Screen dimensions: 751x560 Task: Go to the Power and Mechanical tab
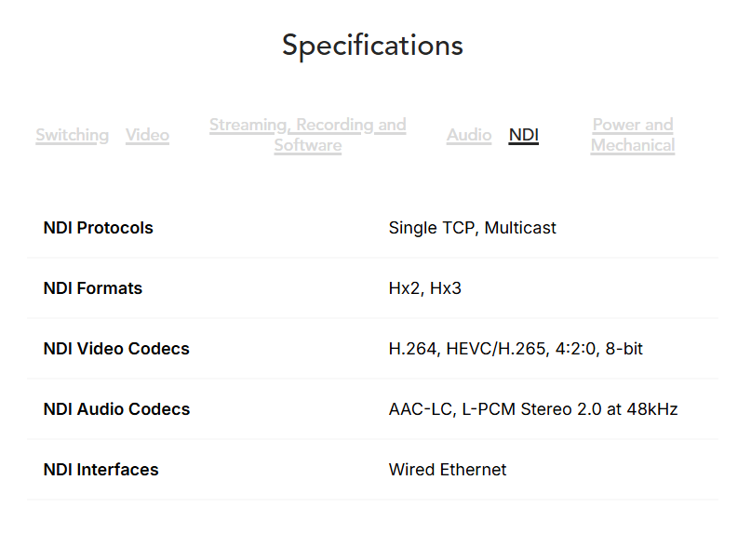pos(633,135)
